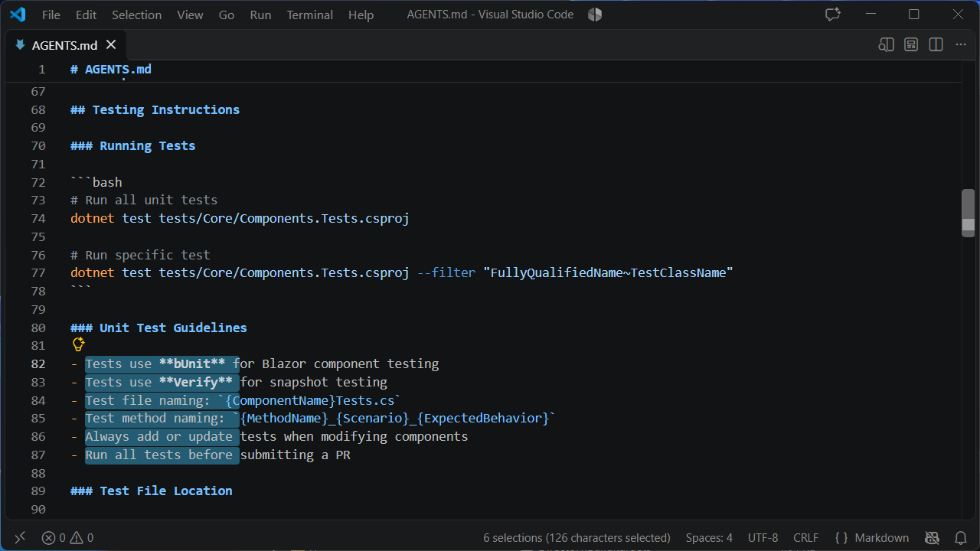The width and height of the screenshot is (980, 551).
Task: Click line number 74 in the gutter
Action: click(38, 218)
